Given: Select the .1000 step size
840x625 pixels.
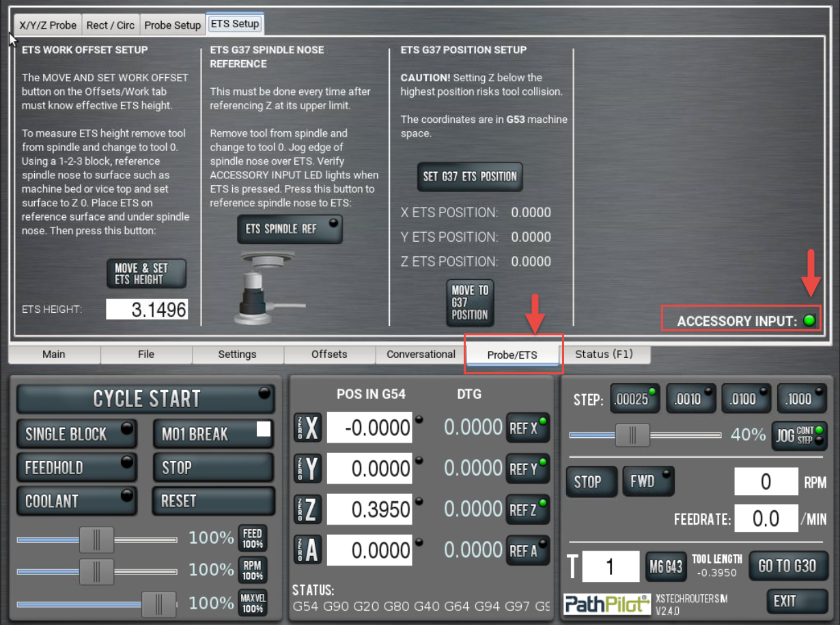Looking at the screenshot, I should tap(802, 400).
